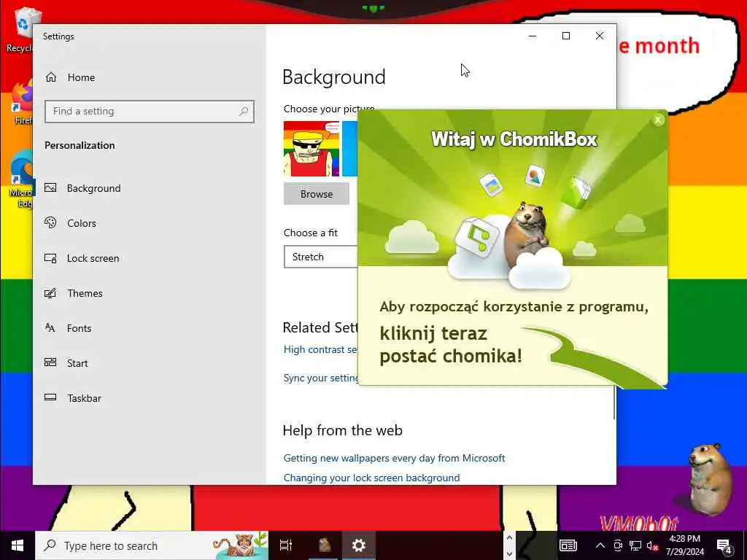Image resolution: width=747 pixels, height=560 pixels.
Task: Click the Find a setting search field
Action: tap(150, 112)
